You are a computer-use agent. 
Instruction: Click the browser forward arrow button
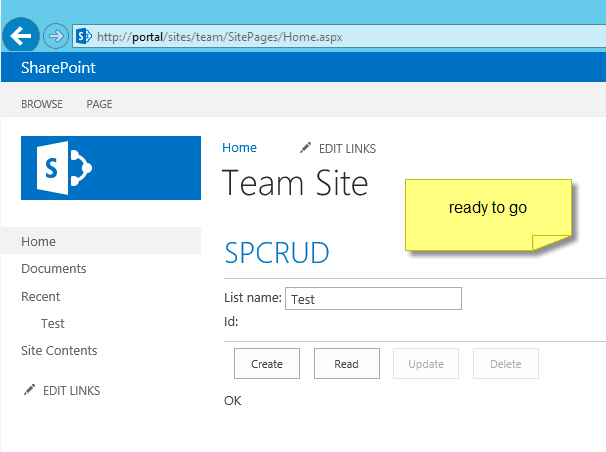(x=56, y=36)
